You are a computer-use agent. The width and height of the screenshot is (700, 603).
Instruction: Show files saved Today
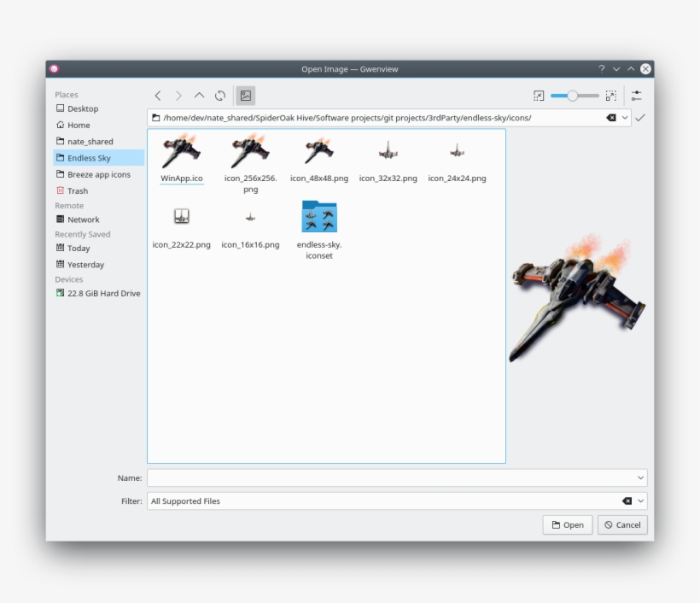(x=99, y=248)
